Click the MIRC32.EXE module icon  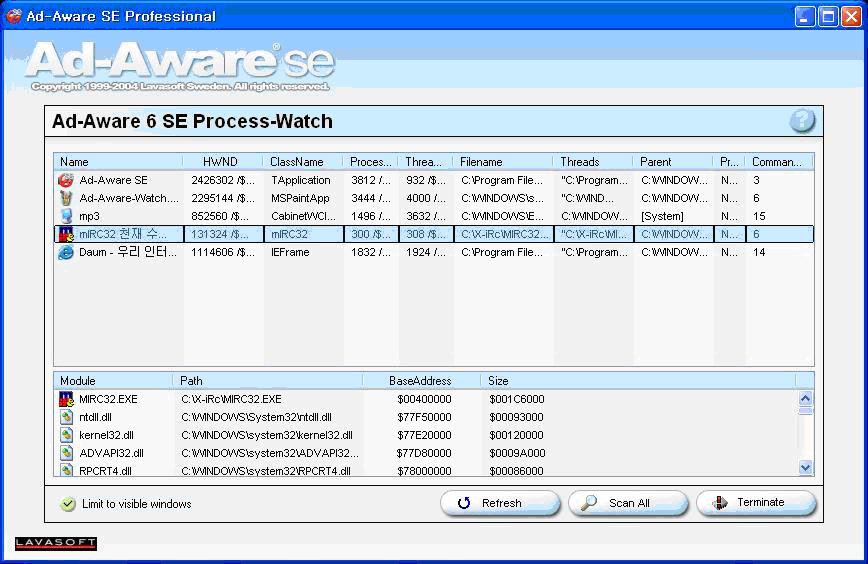coord(66,399)
